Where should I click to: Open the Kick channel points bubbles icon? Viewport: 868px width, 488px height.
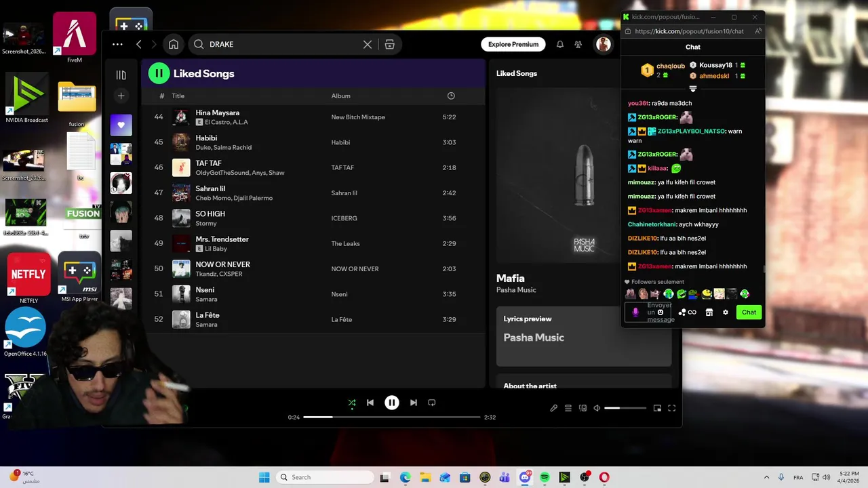click(682, 312)
